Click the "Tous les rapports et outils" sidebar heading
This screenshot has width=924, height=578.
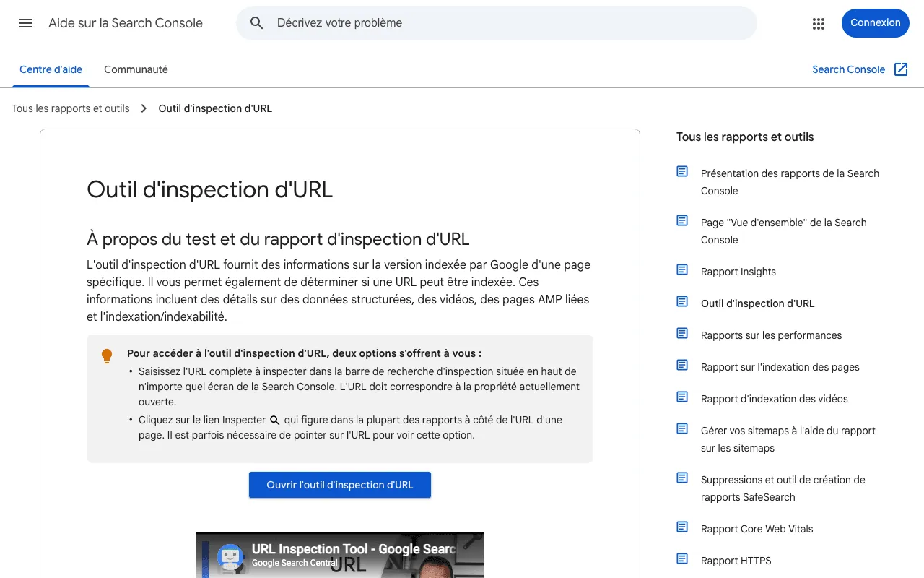745,137
